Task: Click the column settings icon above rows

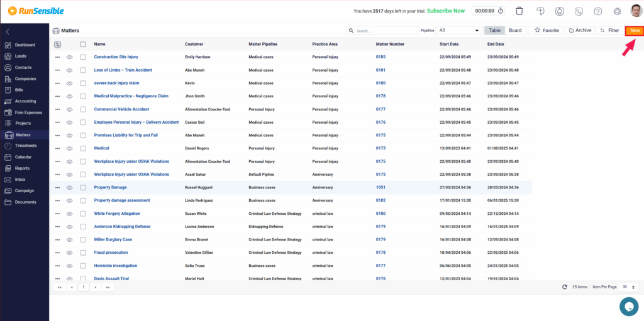Action: (58, 44)
